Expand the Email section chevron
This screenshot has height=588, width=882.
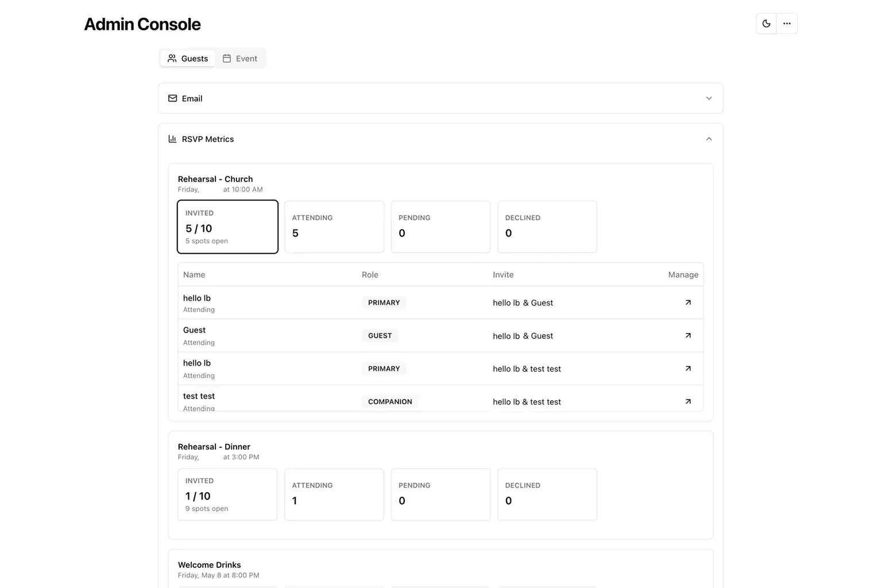[709, 98]
